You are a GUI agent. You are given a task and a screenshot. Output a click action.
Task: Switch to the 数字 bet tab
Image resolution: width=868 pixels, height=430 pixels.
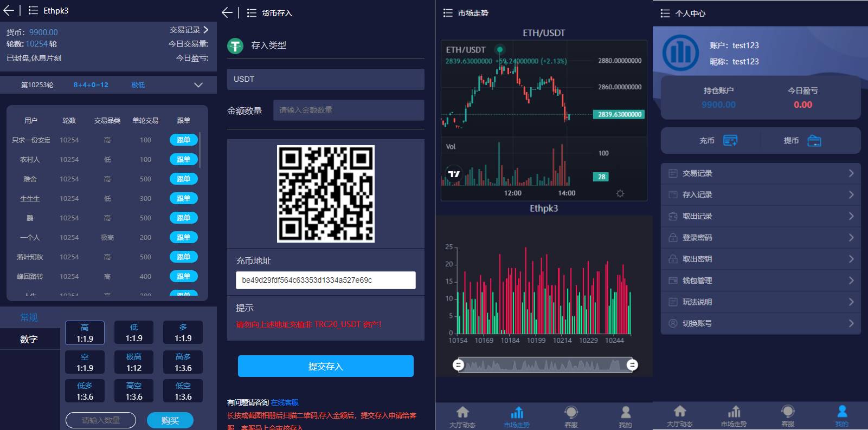pyautogui.click(x=29, y=339)
